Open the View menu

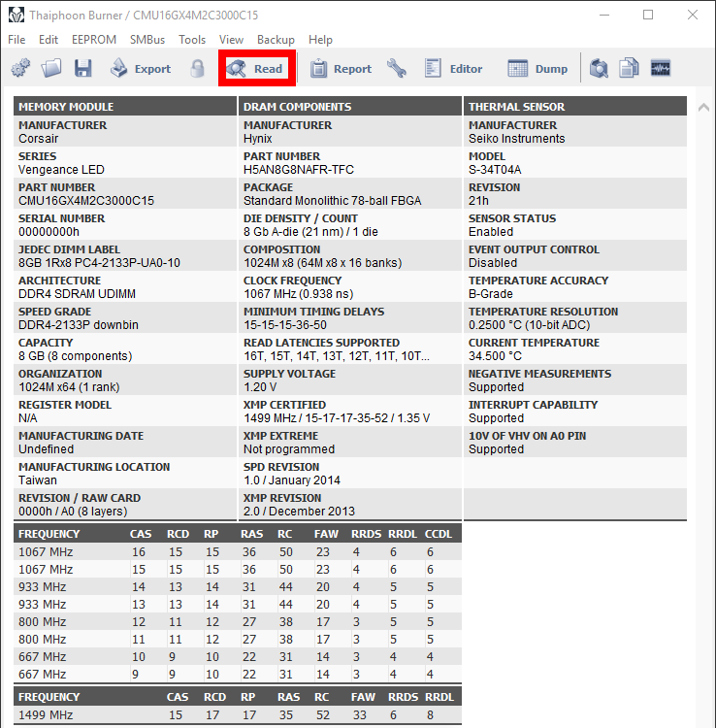point(231,40)
